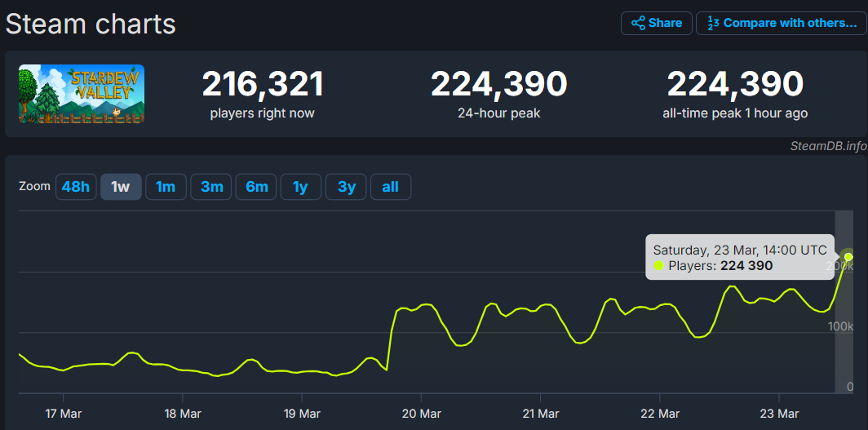
Task: Click the 21 Mar axis label
Action: 540,414
